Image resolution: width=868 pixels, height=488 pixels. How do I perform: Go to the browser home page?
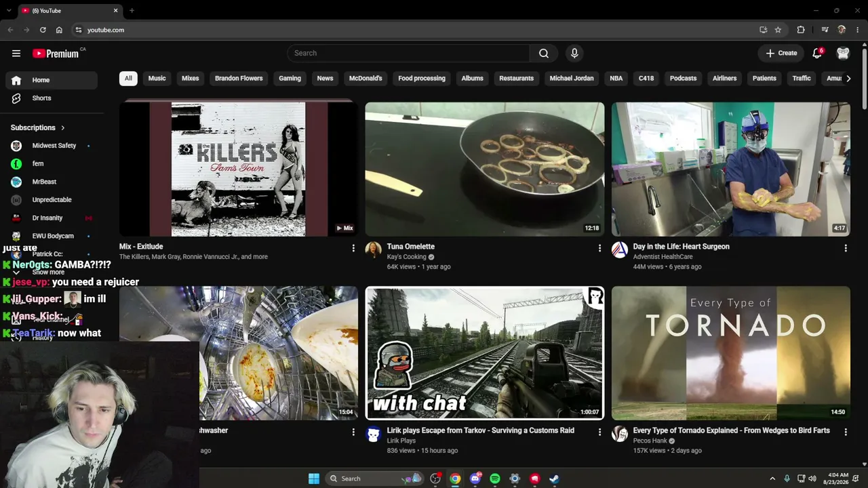[x=59, y=30]
